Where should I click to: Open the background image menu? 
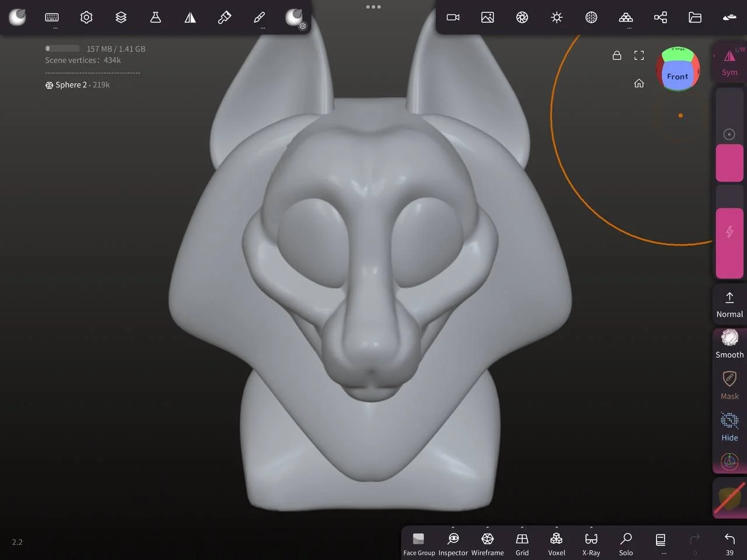click(487, 17)
